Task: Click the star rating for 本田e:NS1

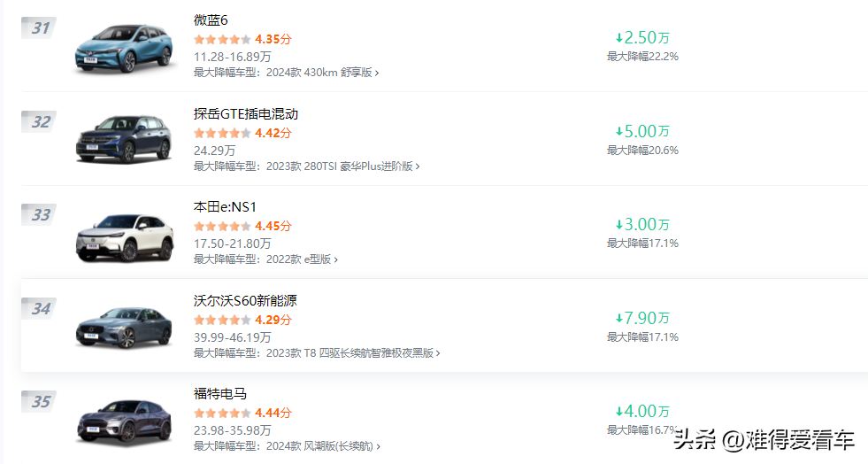Action: (x=222, y=226)
